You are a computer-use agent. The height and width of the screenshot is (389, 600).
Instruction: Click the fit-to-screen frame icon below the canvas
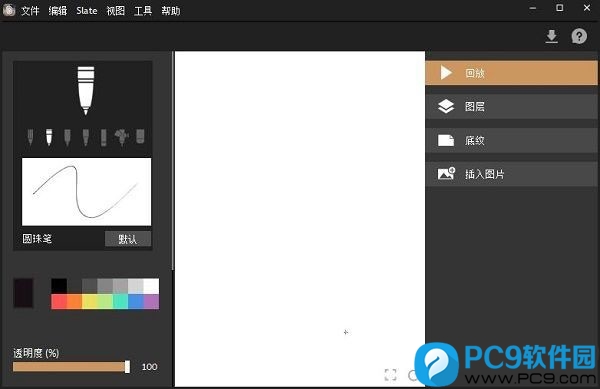(390, 375)
